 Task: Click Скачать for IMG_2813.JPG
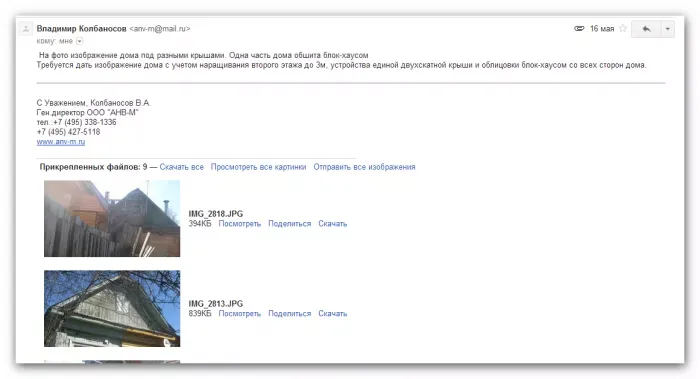click(x=333, y=313)
